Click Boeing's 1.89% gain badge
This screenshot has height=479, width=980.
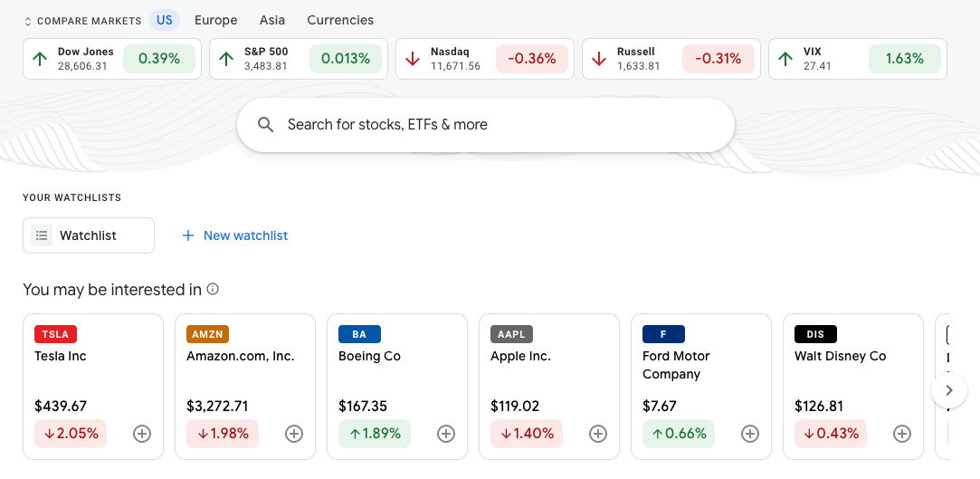pyautogui.click(x=375, y=434)
